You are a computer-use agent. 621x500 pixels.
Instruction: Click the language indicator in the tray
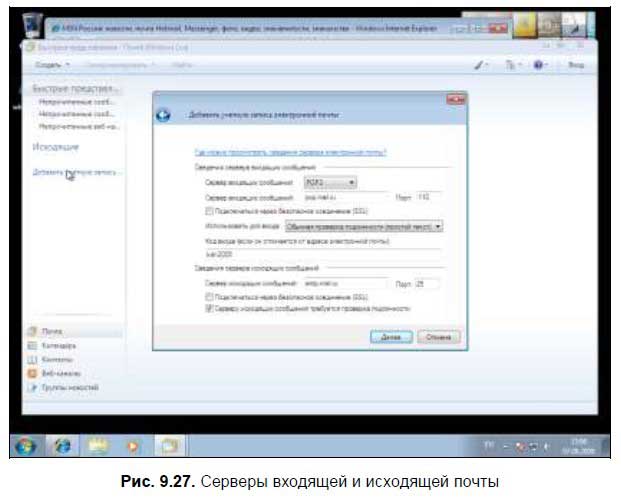tap(489, 446)
